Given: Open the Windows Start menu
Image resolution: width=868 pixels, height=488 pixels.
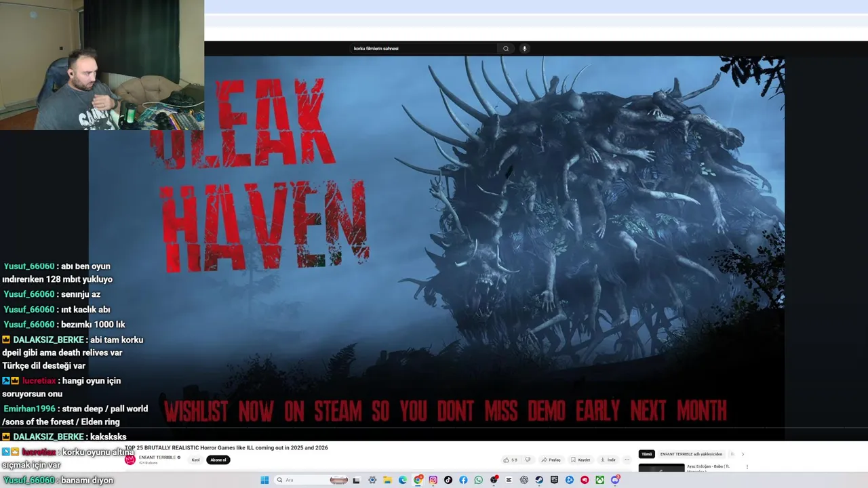Looking at the screenshot, I should coord(264,480).
